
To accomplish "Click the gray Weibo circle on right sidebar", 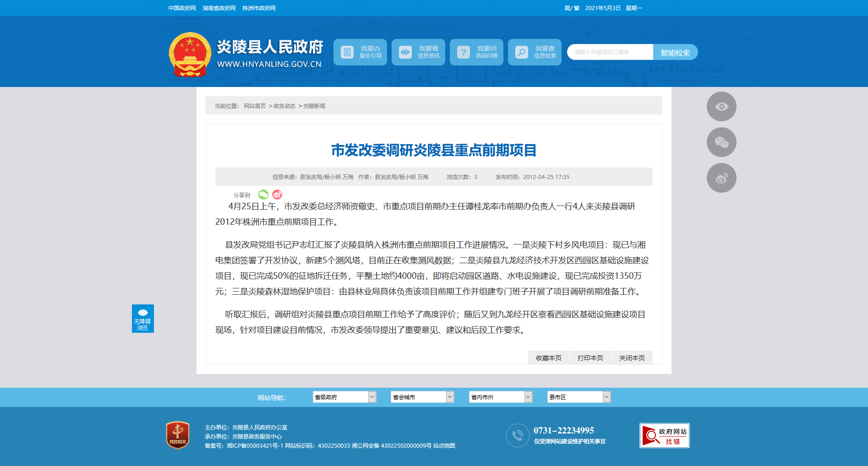I will click(721, 178).
